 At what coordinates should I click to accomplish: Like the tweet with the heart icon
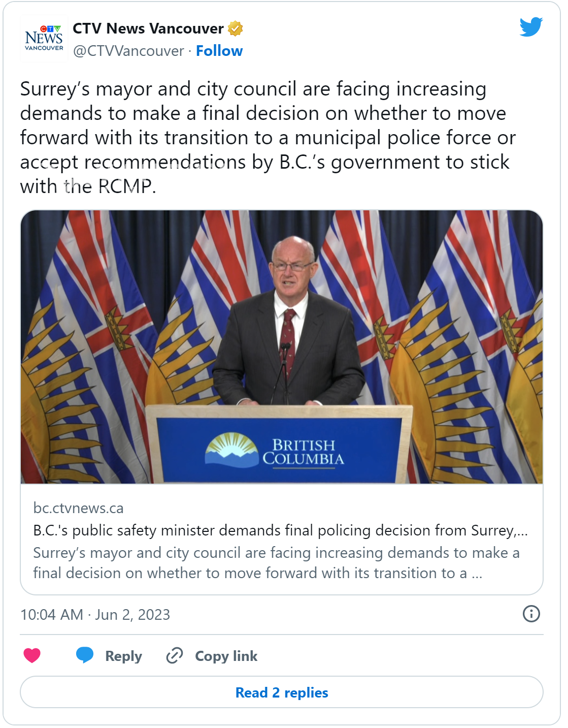(x=32, y=655)
